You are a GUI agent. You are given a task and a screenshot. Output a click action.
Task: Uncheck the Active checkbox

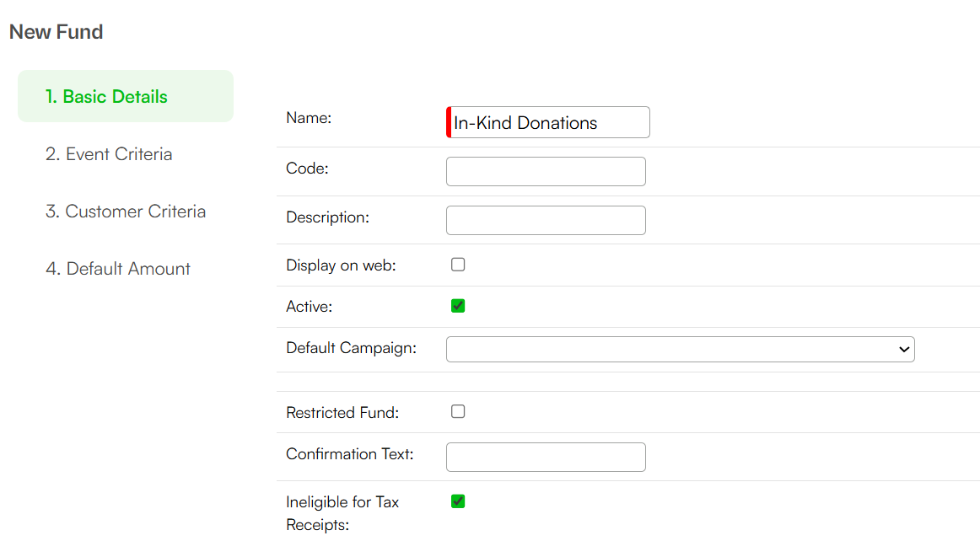coord(458,306)
